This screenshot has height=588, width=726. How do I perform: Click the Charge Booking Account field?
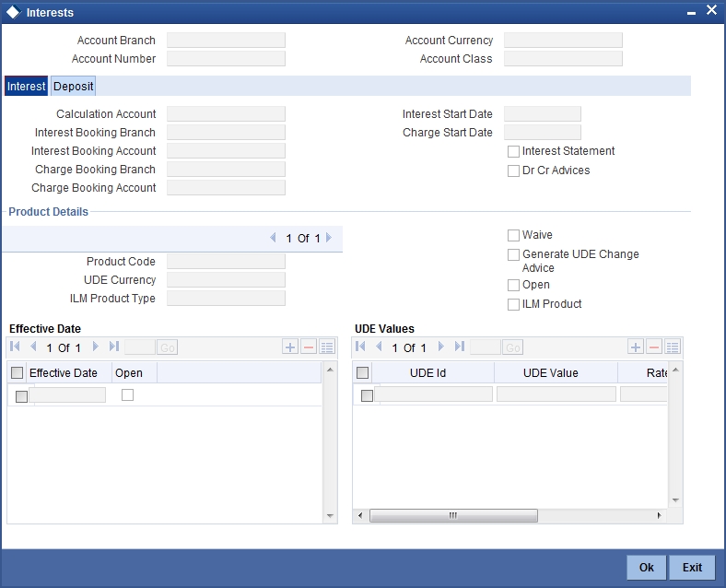[226, 188]
